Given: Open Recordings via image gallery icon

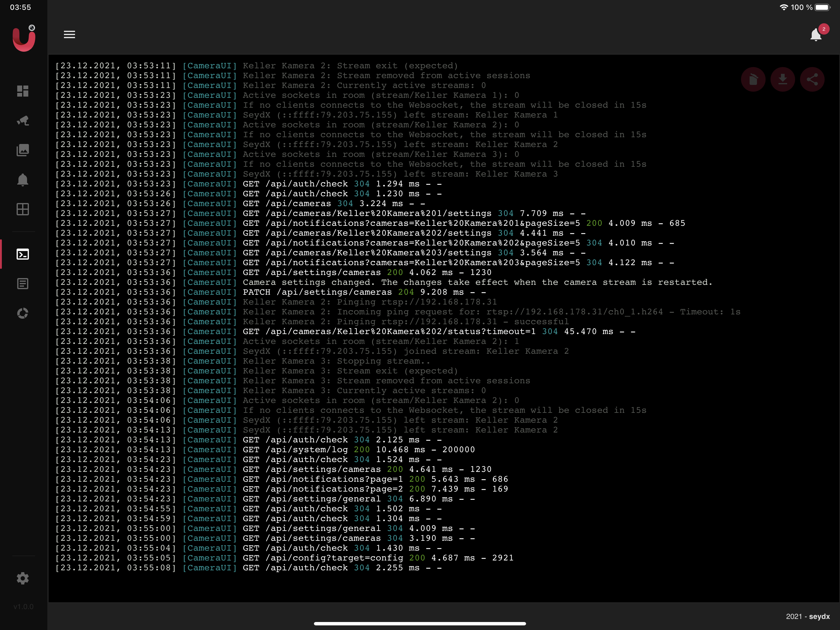Looking at the screenshot, I should (x=23, y=150).
